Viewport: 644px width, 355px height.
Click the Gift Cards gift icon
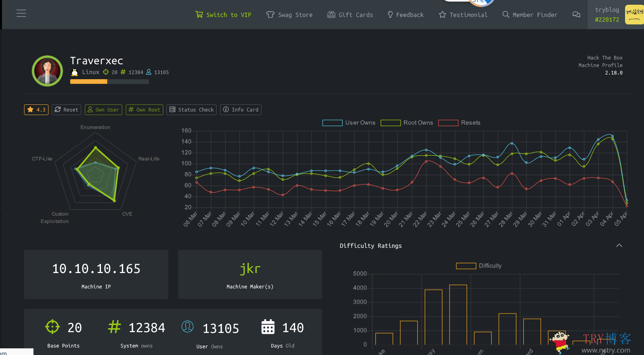(x=331, y=15)
